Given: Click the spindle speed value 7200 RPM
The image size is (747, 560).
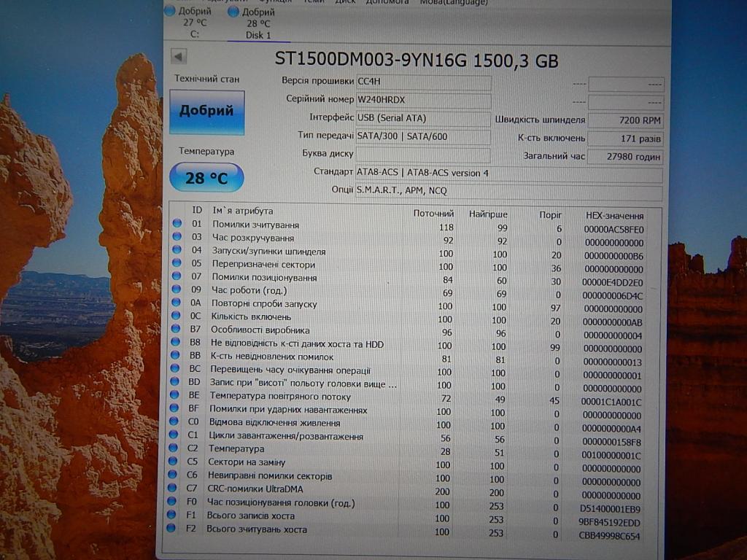Looking at the screenshot, I should (x=625, y=120).
